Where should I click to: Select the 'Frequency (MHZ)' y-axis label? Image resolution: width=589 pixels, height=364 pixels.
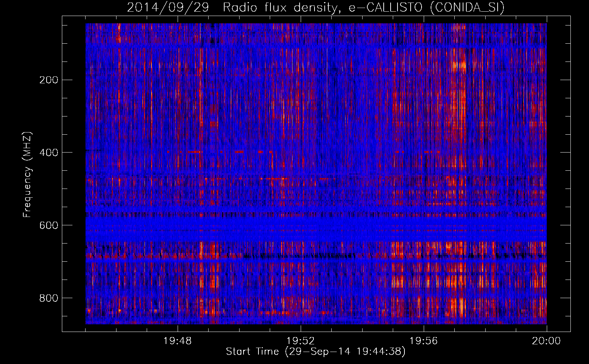pyautogui.click(x=27, y=175)
